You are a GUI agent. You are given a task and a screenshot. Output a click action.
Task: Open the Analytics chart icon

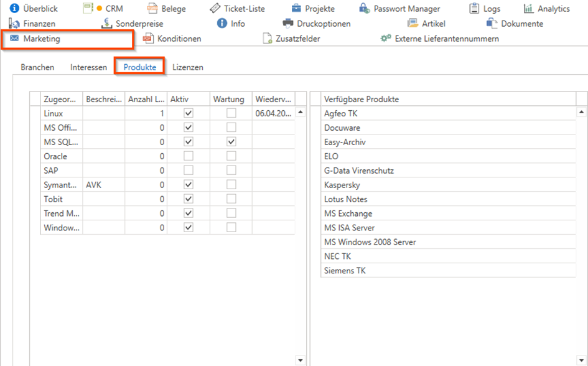point(529,9)
